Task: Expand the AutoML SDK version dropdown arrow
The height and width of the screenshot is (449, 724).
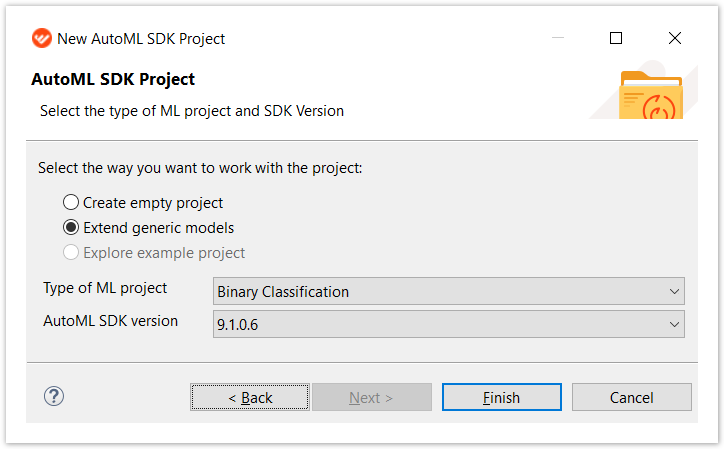Action: tap(674, 324)
